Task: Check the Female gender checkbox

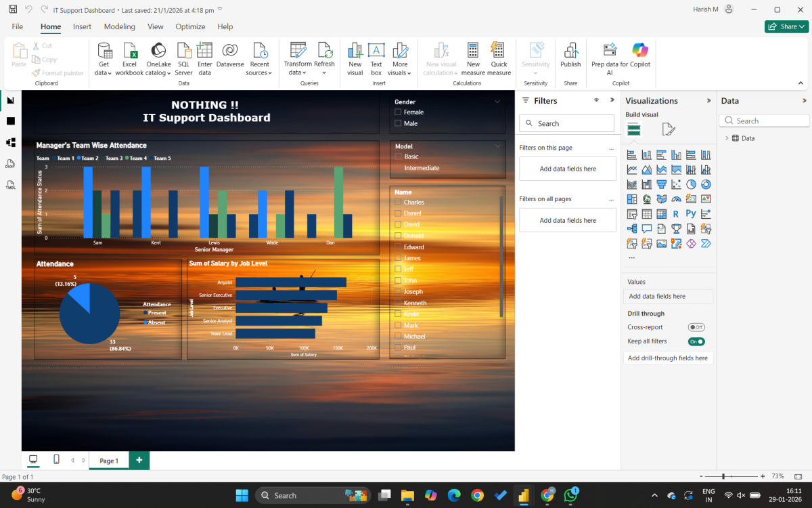Action: coord(398,112)
